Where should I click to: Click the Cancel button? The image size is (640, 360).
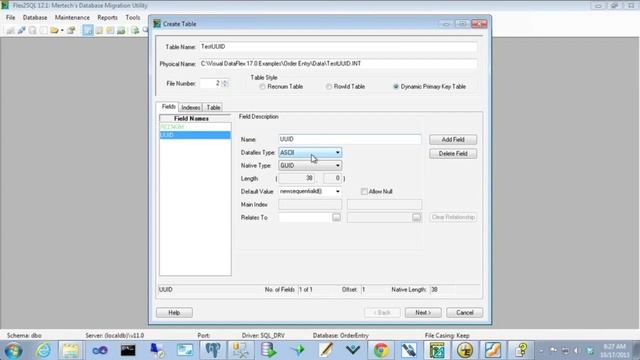pos(464,313)
